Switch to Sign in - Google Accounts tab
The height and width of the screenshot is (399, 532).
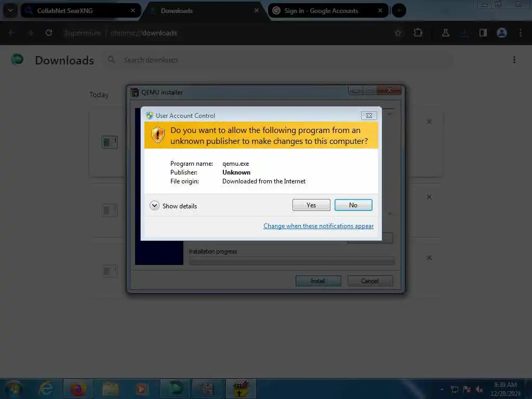[328, 10]
